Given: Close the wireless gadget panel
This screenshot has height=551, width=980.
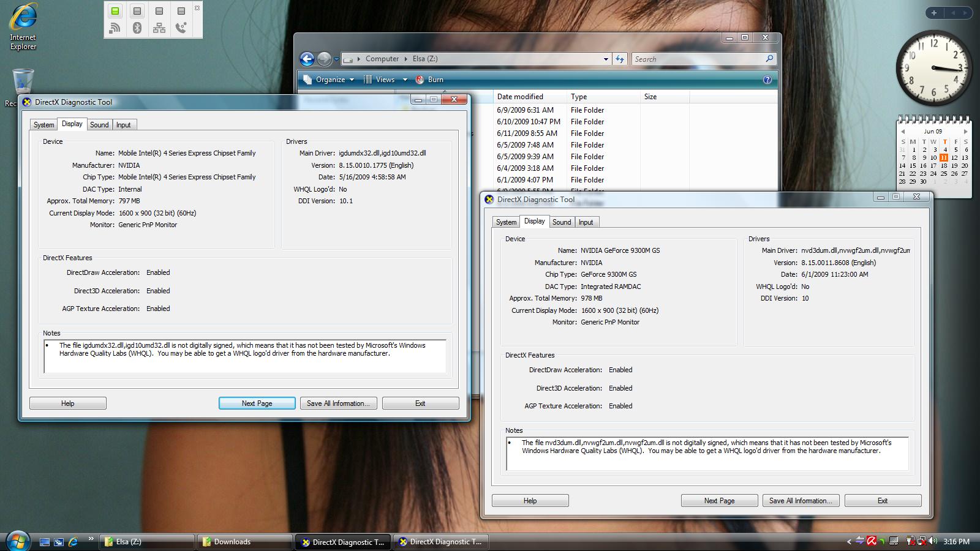Looking at the screenshot, I should coord(197,8).
